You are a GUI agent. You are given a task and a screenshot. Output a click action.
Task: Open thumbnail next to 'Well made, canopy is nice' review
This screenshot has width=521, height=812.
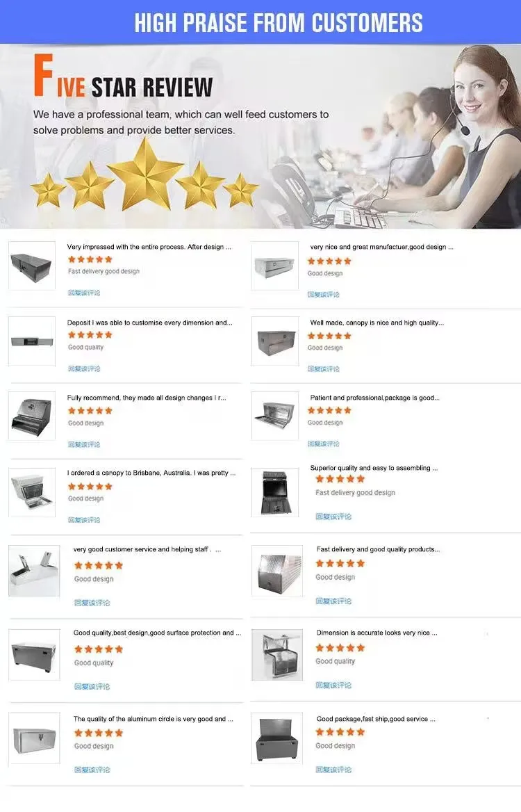tap(275, 341)
